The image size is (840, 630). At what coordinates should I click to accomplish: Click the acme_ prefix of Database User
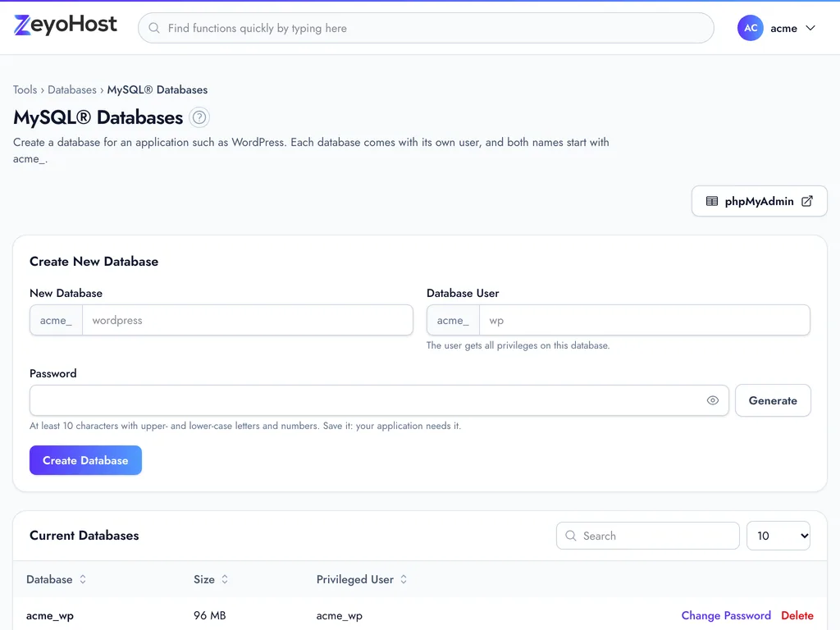pos(453,321)
